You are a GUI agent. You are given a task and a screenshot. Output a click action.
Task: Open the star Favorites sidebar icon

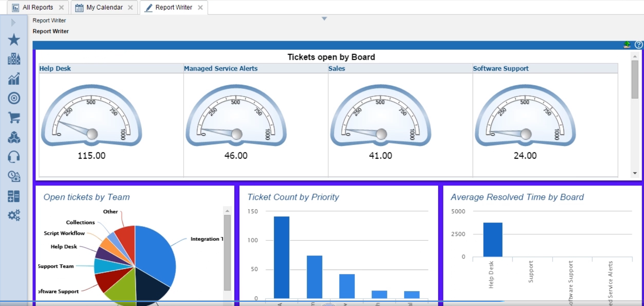pos(14,40)
